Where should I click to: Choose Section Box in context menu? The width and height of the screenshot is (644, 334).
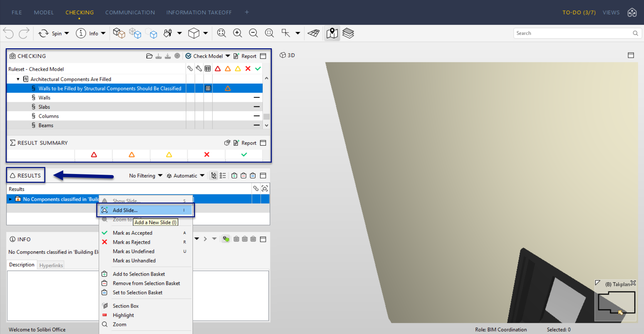[x=146, y=306]
